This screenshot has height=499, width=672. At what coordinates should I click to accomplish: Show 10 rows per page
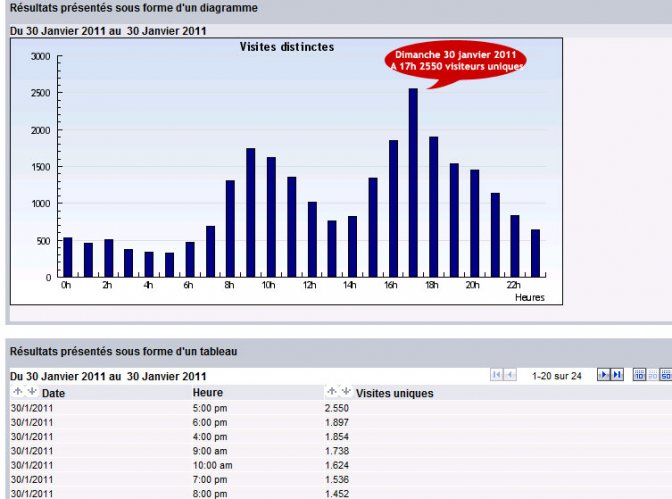coord(639,375)
